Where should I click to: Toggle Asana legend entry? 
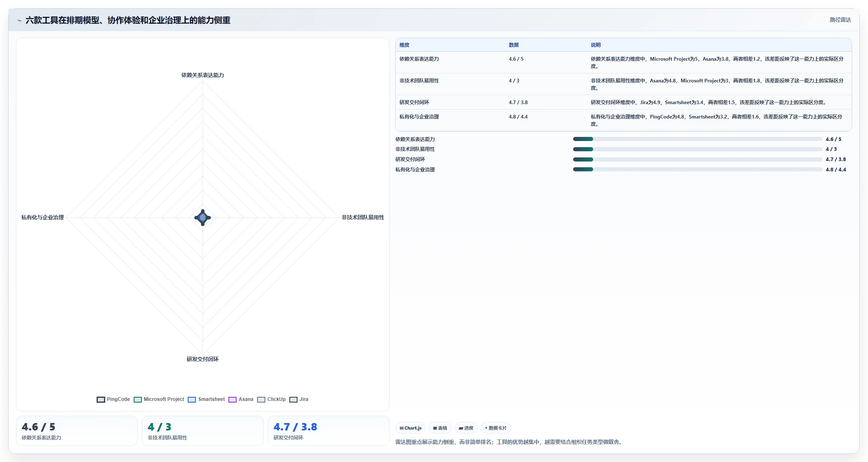[241, 400]
